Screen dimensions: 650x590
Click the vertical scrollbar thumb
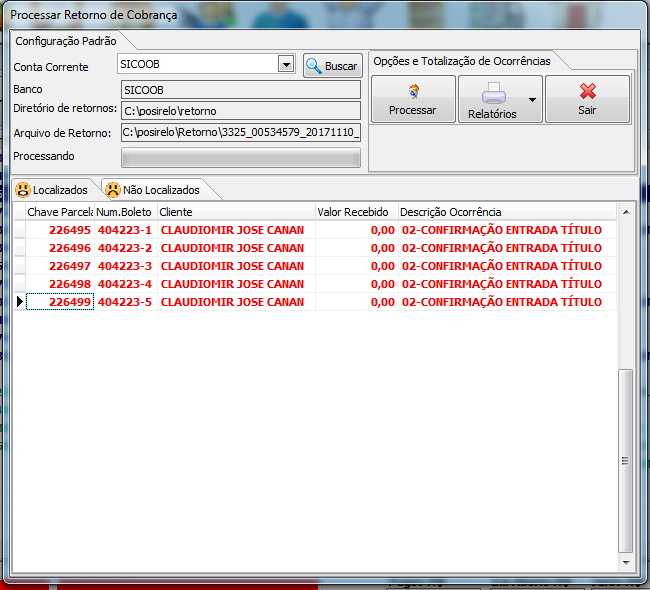coord(626,461)
